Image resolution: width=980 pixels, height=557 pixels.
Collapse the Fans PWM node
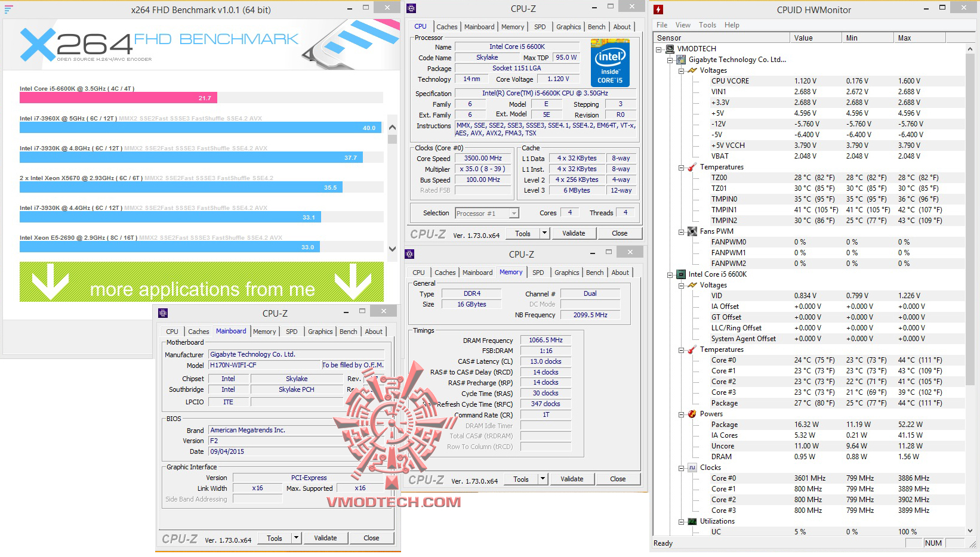point(682,232)
